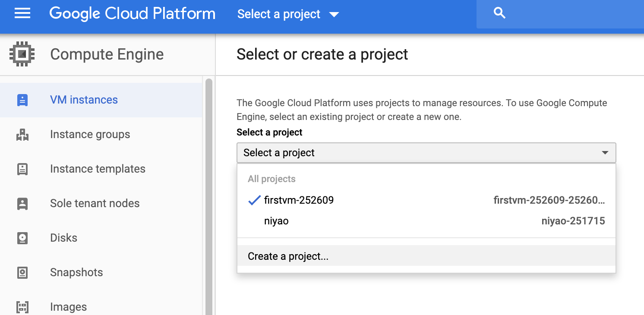This screenshot has height=315, width=644.
Task: Choose Create a project... option
Action: tap(426, 256)
